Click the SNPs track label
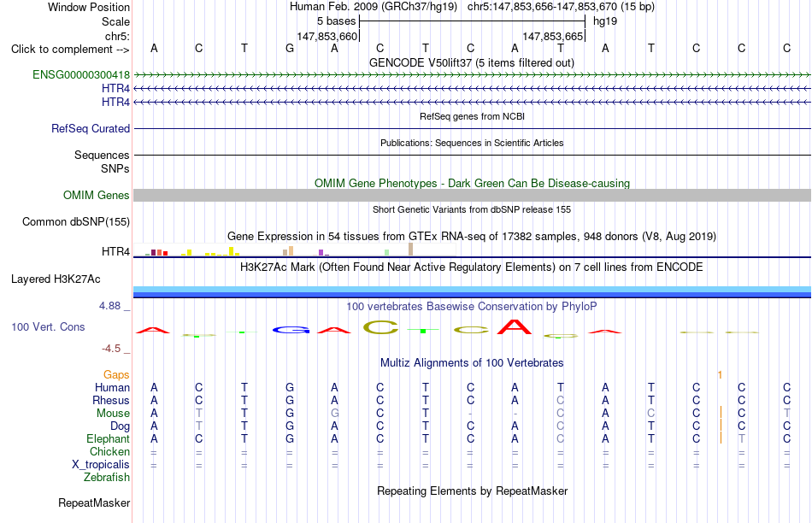The image size is (812, 523). point(115,168)
